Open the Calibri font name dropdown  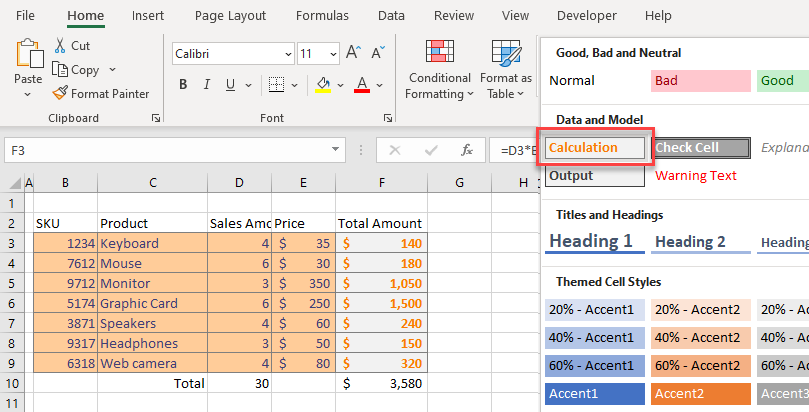286,53
